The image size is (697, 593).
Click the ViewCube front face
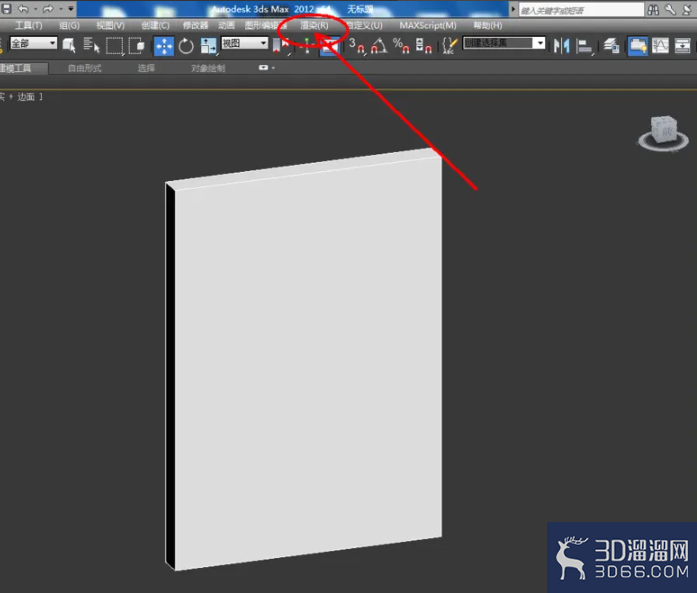click(666, 131)
